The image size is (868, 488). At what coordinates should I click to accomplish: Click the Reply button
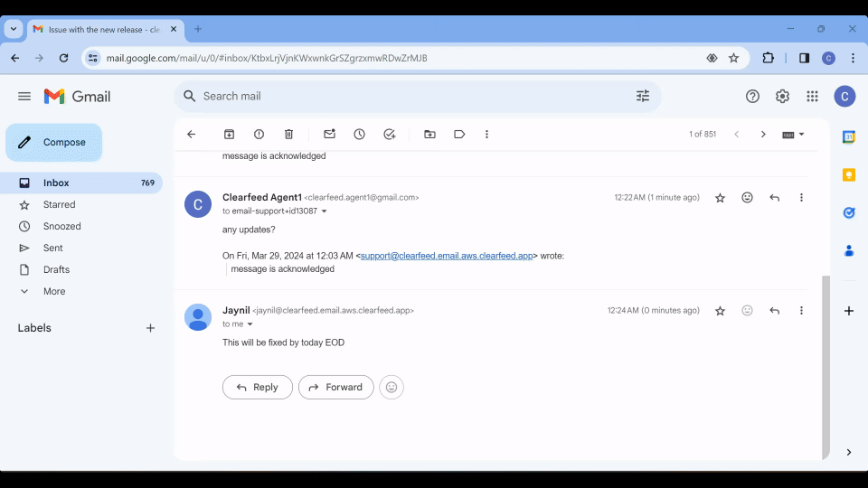click(x=258, y=387)
